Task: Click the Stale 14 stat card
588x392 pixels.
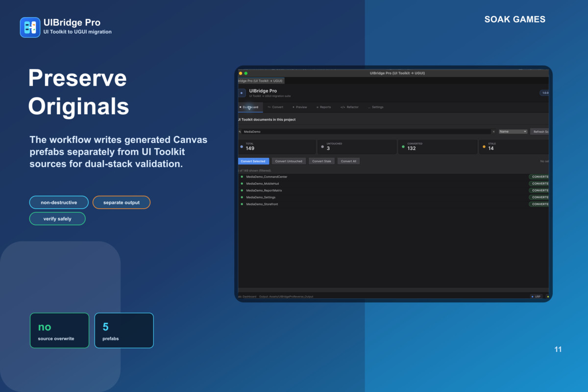Action: click(514, 147)
